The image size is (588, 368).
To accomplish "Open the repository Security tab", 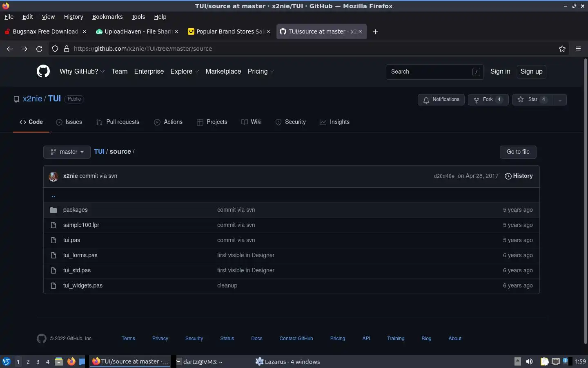I will tap(291, 122).
